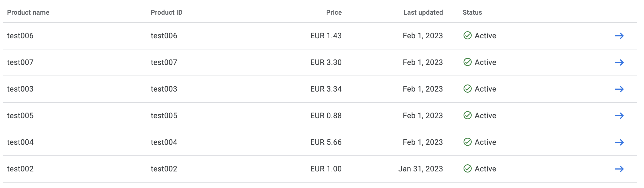The width and height of the screenshot is (644, 188).
Task: Open test003 using its blue arrow
Action: click(619, 89)
